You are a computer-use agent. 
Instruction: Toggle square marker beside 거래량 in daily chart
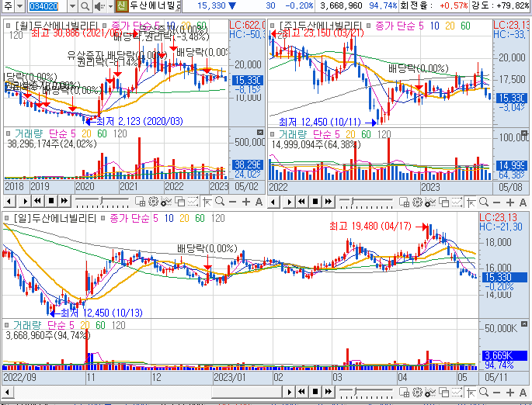click(x=6, y=325)
